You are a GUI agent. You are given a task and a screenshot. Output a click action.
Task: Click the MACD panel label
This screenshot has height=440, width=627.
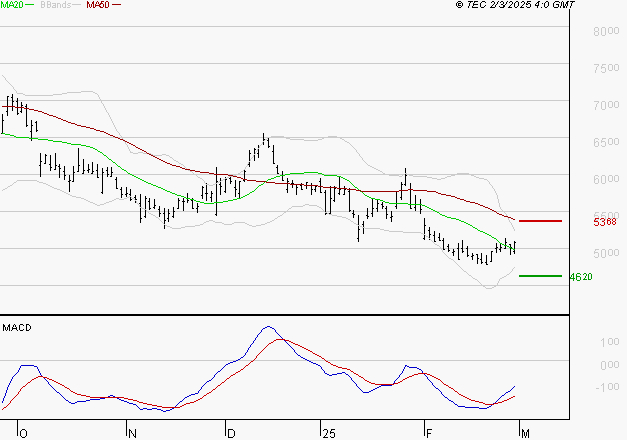click(17, 328)
